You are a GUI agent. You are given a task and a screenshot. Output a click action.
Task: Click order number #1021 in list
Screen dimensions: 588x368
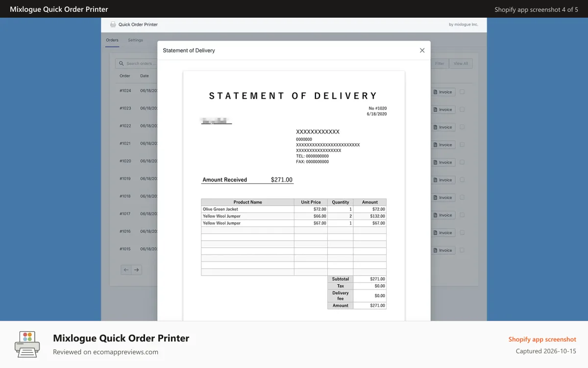click(125, 143)
